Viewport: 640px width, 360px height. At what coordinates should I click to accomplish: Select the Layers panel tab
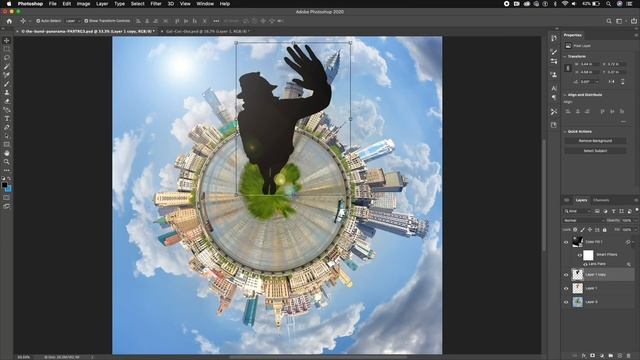(x=581, y=200)
